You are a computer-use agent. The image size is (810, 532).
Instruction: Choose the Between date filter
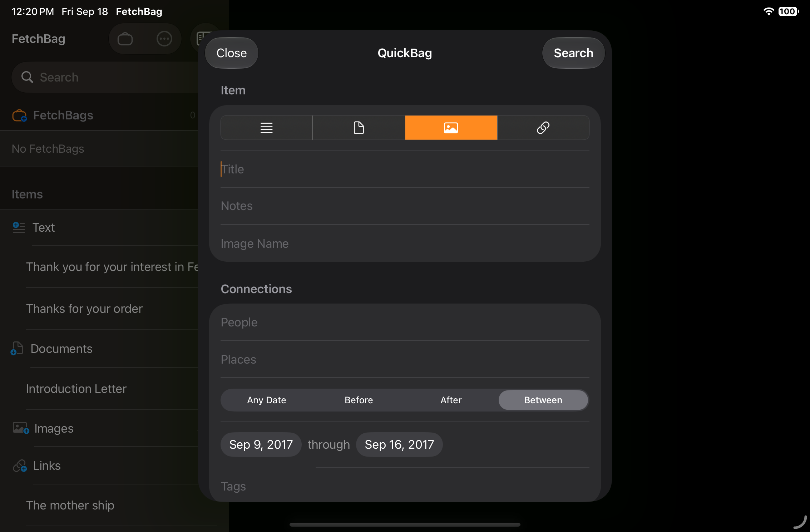[543, 400]
